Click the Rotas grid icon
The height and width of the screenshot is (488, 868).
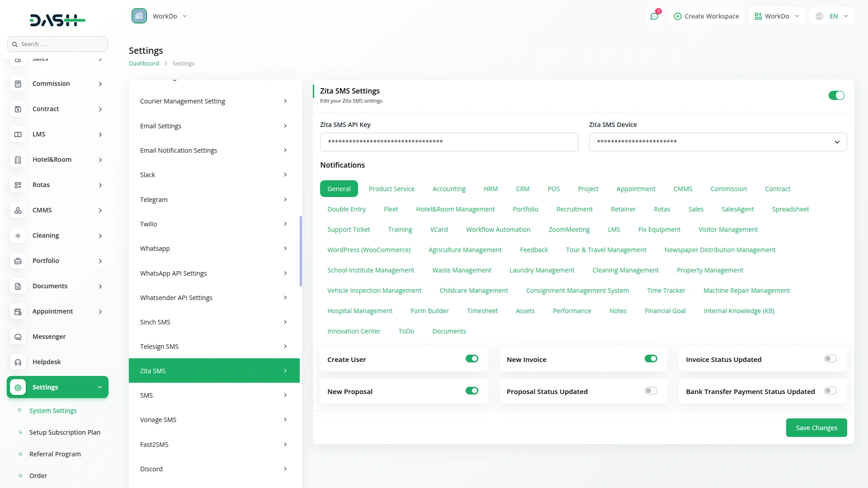point(18,185)
